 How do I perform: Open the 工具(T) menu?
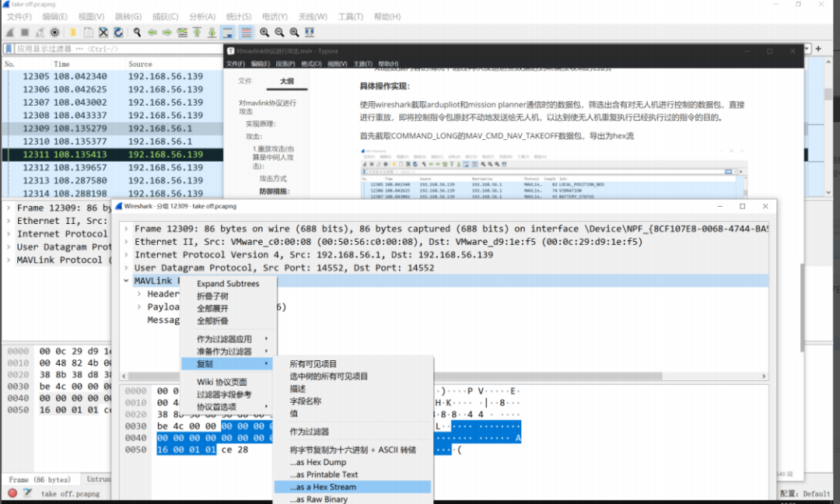350,16
